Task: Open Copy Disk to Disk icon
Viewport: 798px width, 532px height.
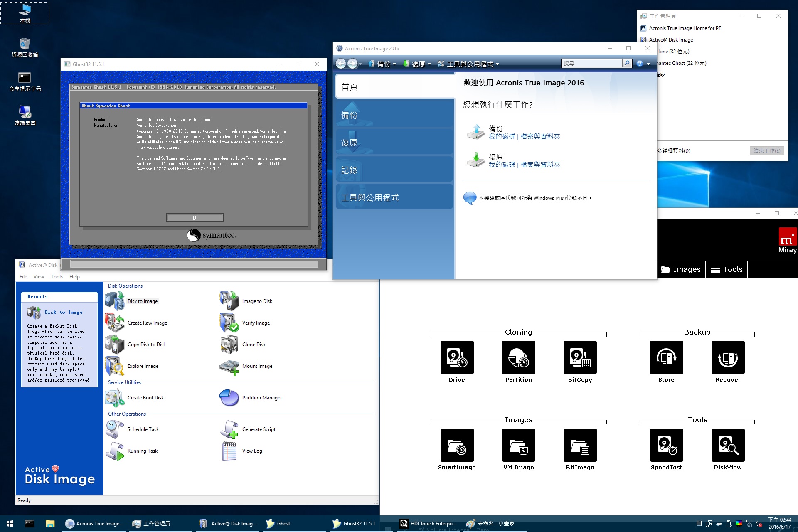Action: (114, 345)
